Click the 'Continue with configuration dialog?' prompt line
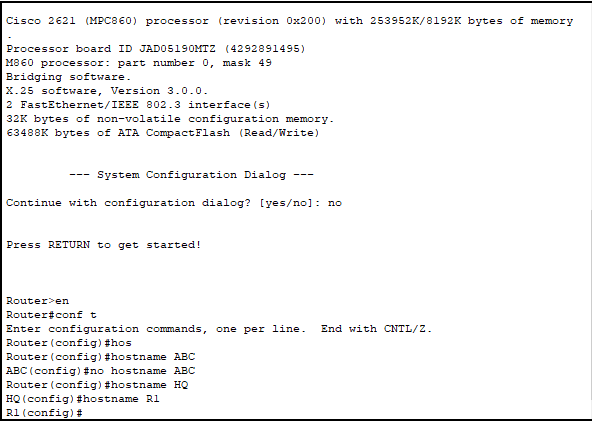Screen dimensions: 592x421 point(174,203)
